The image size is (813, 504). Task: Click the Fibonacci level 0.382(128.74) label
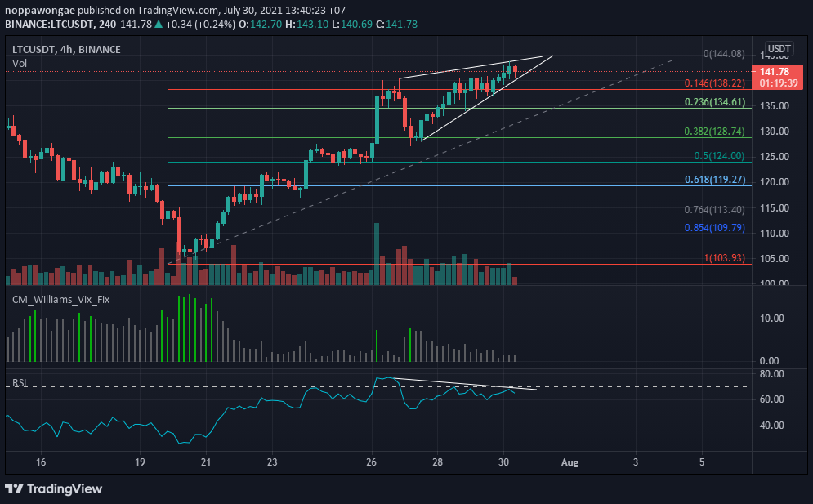coord(714,132)
